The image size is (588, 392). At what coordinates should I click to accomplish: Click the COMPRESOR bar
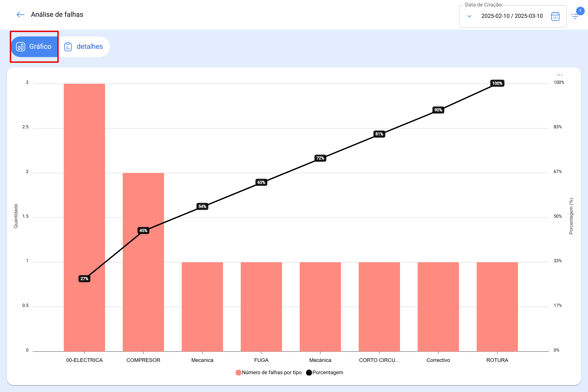pyautogui.click(x=143, y=288)
